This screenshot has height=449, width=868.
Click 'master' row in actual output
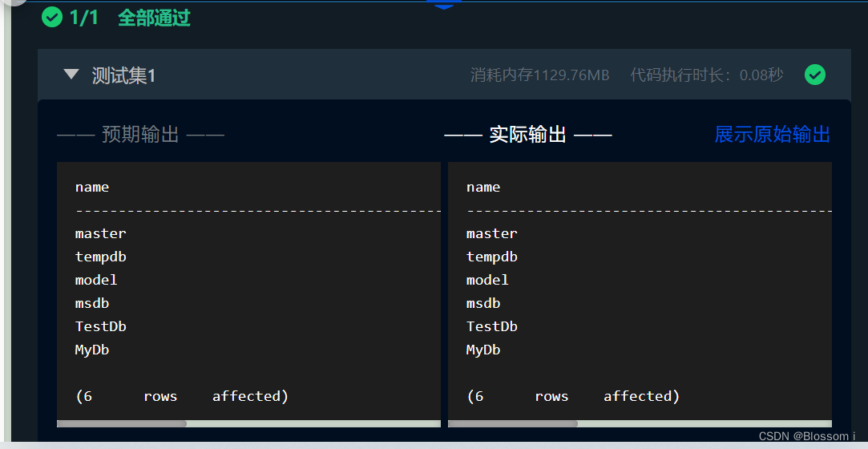point(492,233)
